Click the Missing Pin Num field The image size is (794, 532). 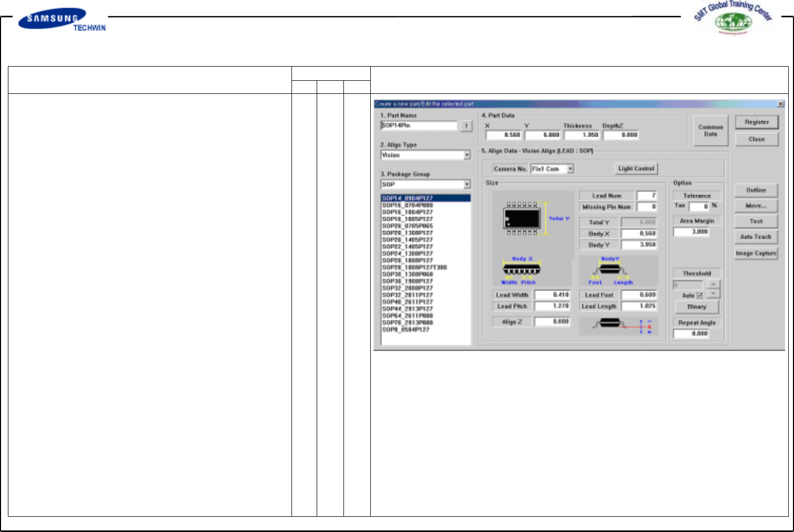coord(647,207)
